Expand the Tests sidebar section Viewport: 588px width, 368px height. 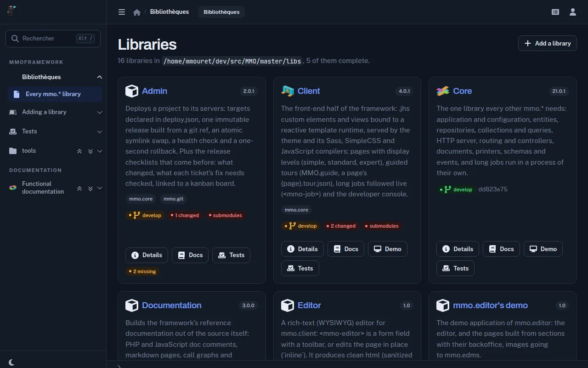pos(99,132)
